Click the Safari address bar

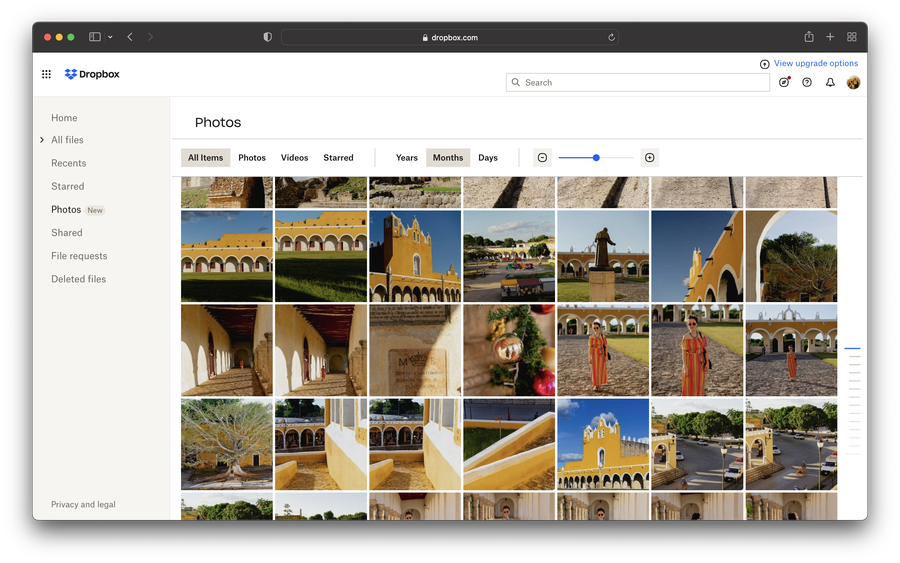tap(450, 37)
